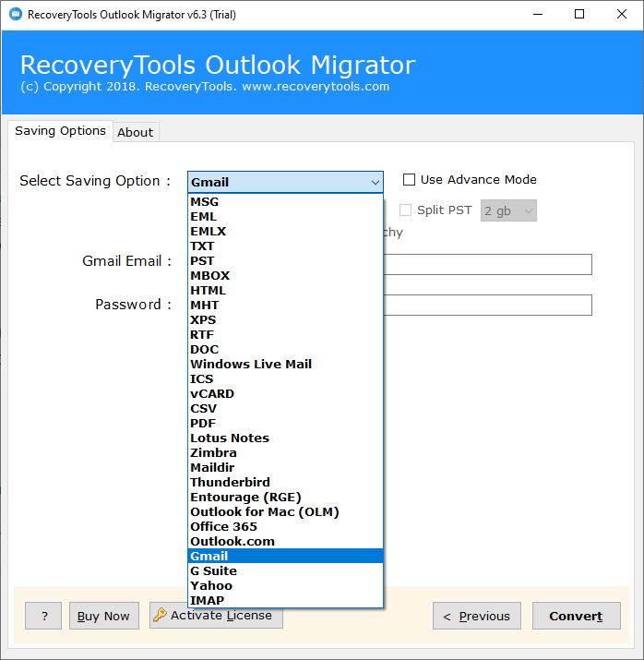Select Maildir in the list
The width and height of the screenshot is (644, 660).
(285, 467)
